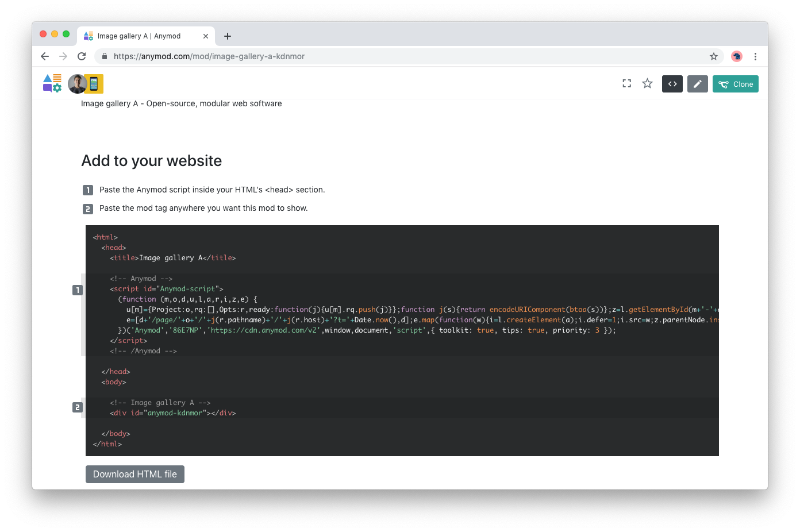
Task: Click the browser back arrow
Action: coord(45,56)
